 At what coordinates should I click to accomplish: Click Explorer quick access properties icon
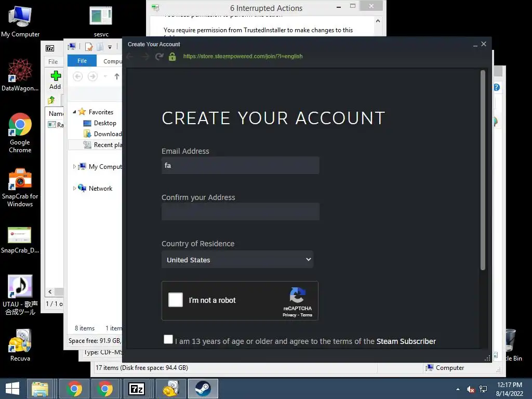click(x=89, y=47)
